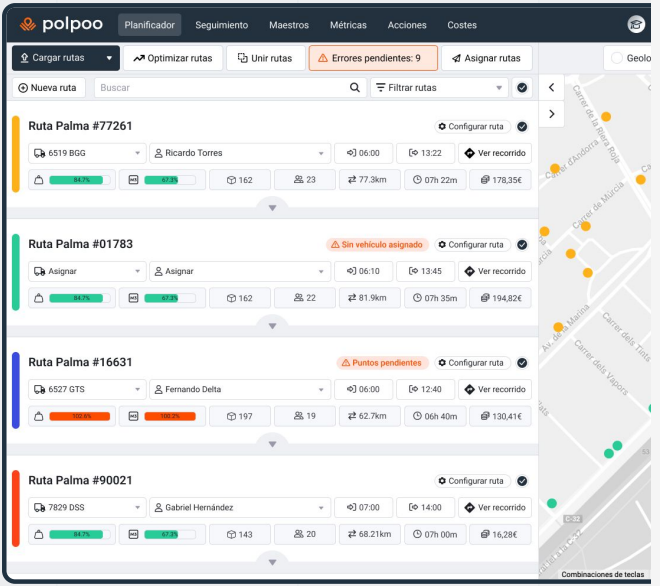Click duration 06h 40m indicator
Screen dimensions: 660x586
click(435, 416)
